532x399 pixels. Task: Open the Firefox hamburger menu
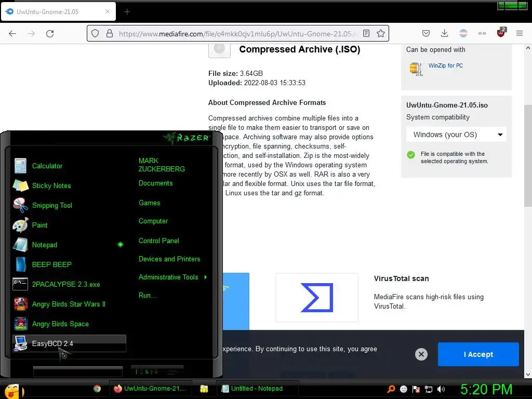point(520,33)
